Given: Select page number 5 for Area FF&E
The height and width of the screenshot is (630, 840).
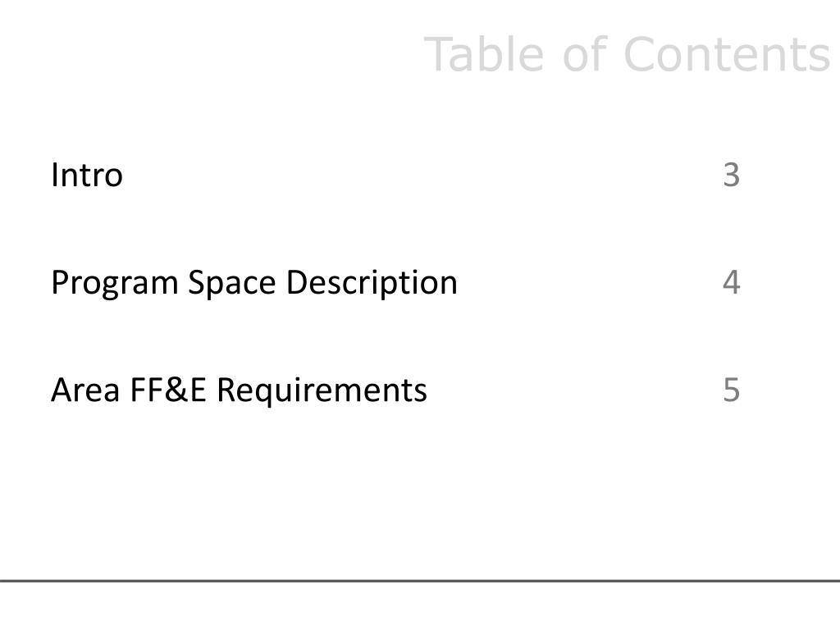Looking at the screenshot, I should [x=731, y=390].
